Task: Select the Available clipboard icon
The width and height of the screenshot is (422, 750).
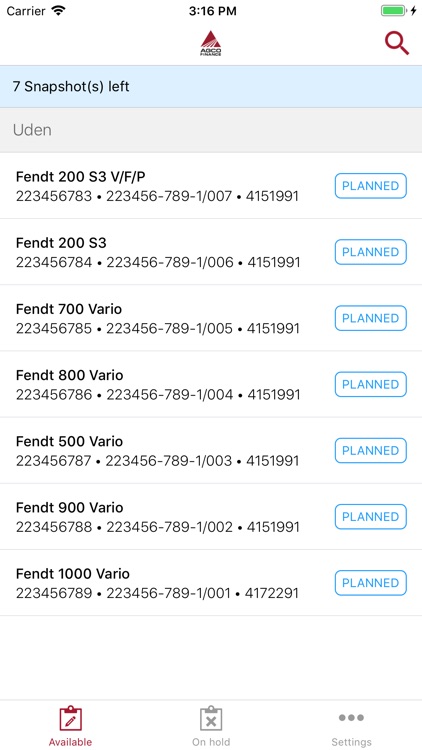Action: click(70, 718)
